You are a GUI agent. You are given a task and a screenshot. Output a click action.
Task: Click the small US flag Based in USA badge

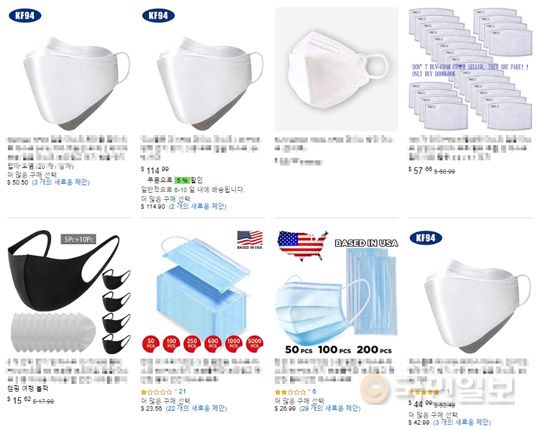point(250,240)
